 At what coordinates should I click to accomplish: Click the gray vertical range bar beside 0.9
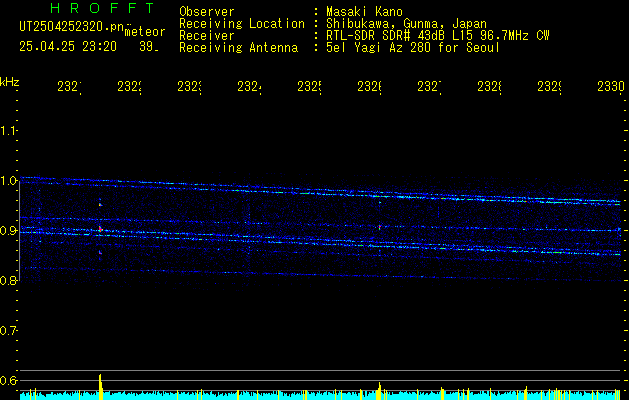tap(19, 231)
